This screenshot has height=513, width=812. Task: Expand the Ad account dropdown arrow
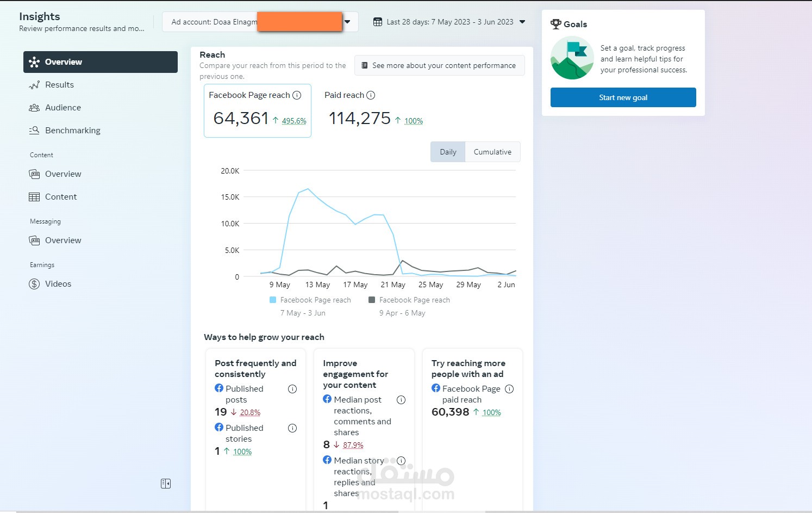click(x=348, y=22)
